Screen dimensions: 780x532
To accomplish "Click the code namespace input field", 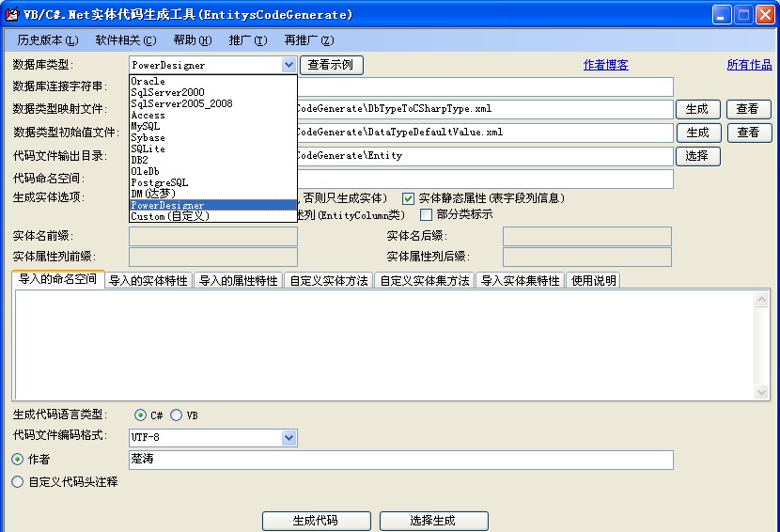I will (x=486, y=179).
